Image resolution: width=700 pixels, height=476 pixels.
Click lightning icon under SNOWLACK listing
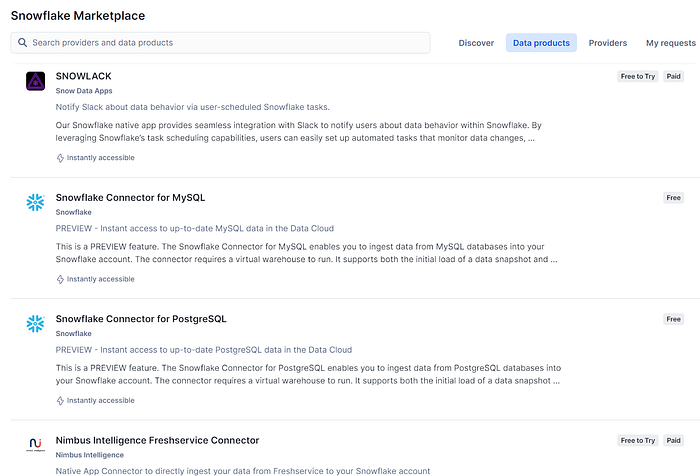coord(60,157)
